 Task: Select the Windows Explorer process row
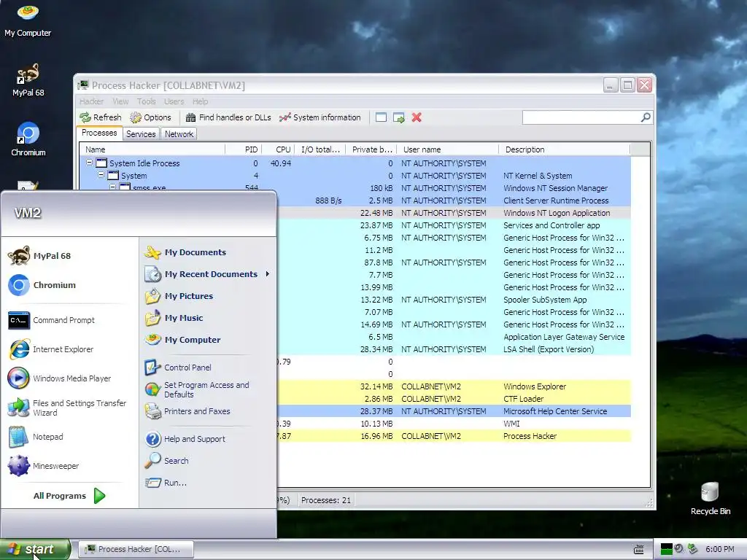coord(454,386)
